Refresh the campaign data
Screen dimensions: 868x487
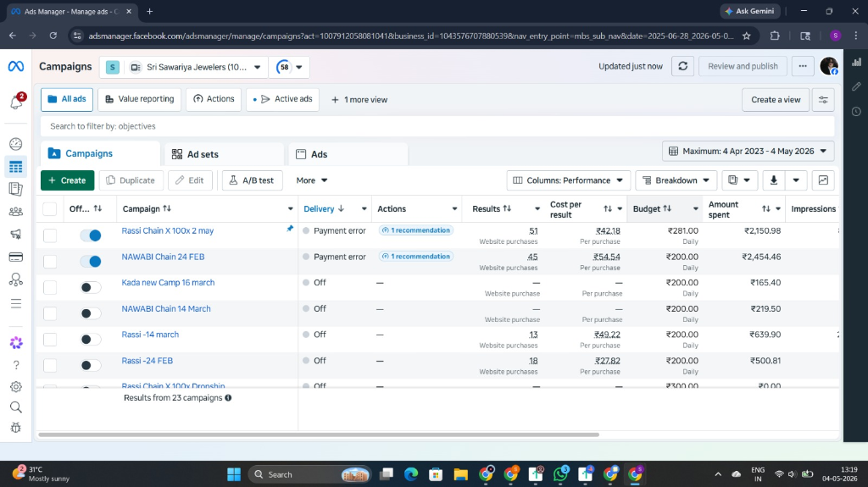[x=682, y=66]
